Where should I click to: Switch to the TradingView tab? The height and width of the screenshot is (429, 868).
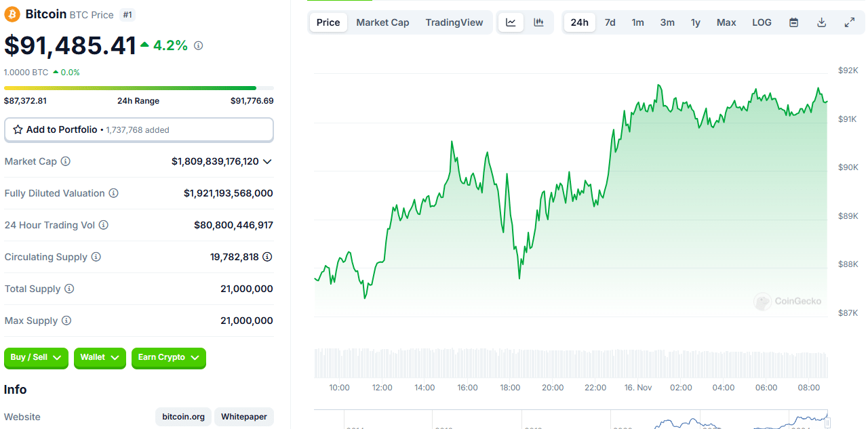454,22
